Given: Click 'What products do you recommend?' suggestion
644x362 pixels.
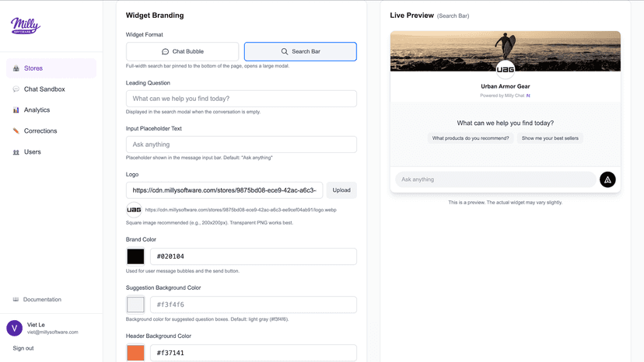Looking at the screenshot, I should (471, 138).
